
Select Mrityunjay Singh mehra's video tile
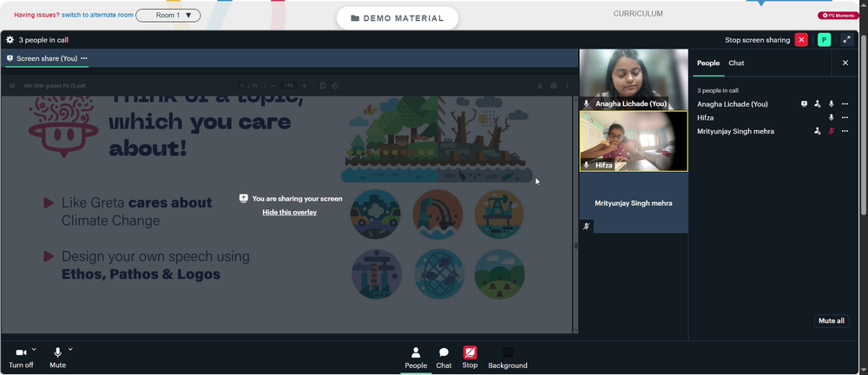click(634, 203)
